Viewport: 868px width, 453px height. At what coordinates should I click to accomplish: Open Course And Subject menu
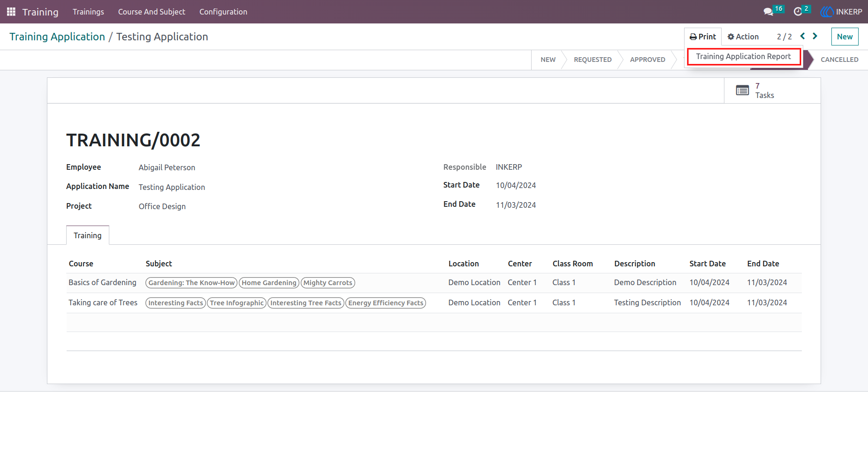(152, 12)
